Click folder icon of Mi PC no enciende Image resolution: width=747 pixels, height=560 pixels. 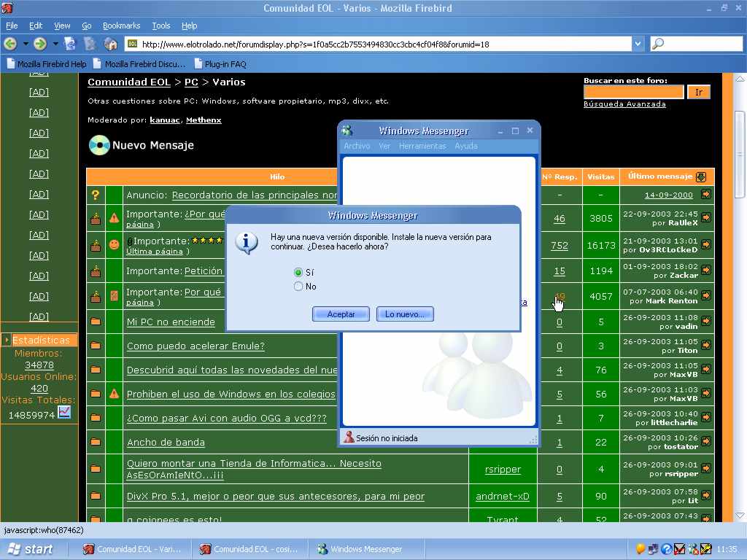[96, 322]
